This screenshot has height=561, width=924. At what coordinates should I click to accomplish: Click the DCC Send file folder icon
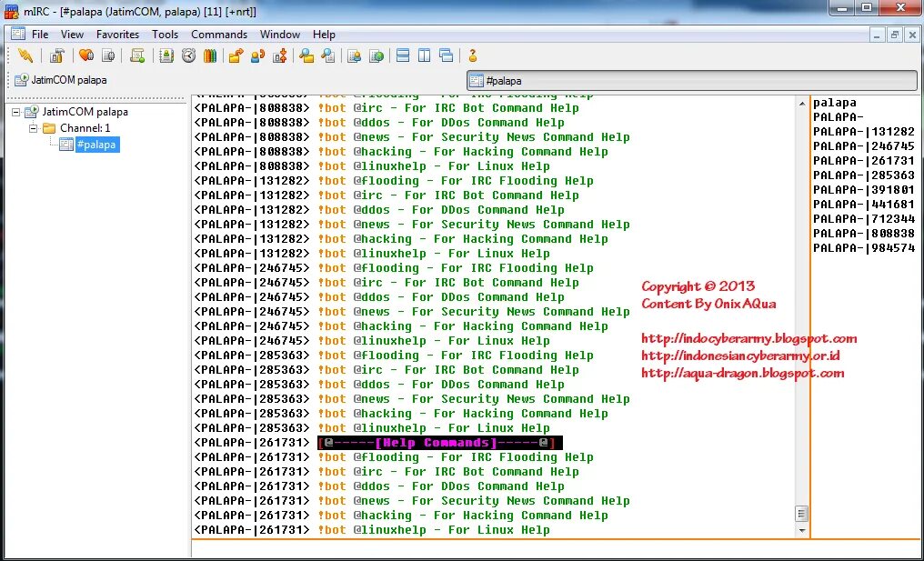pyautogui.click(x=236, y=55)
